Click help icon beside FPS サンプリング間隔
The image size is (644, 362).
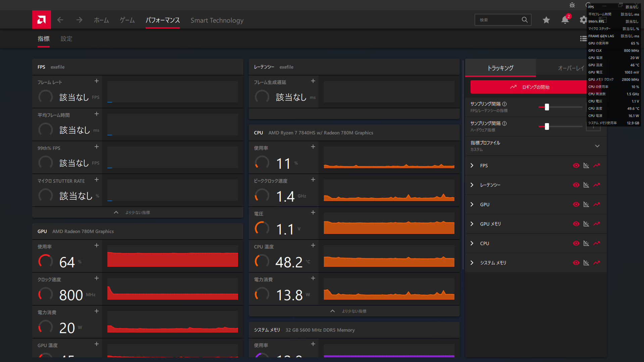504,104
